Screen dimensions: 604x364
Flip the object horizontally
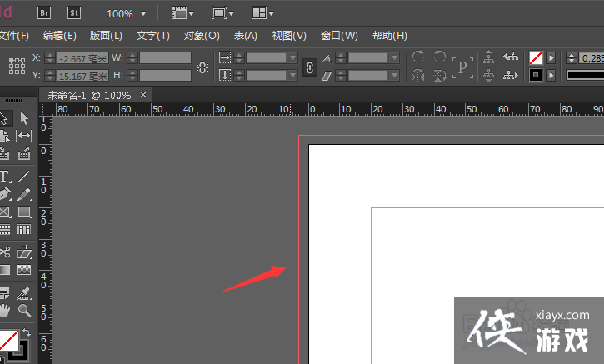click(418, 75)
